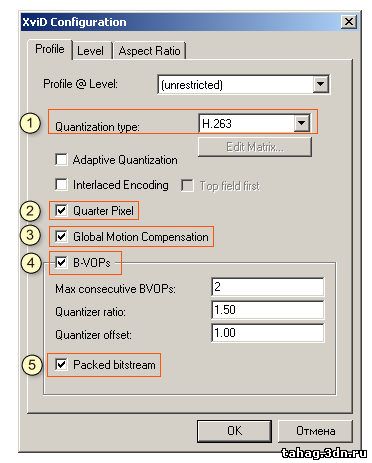
Task: Click the Отмена cancel button
Action: pyautogui.click(x=315, y=431)
